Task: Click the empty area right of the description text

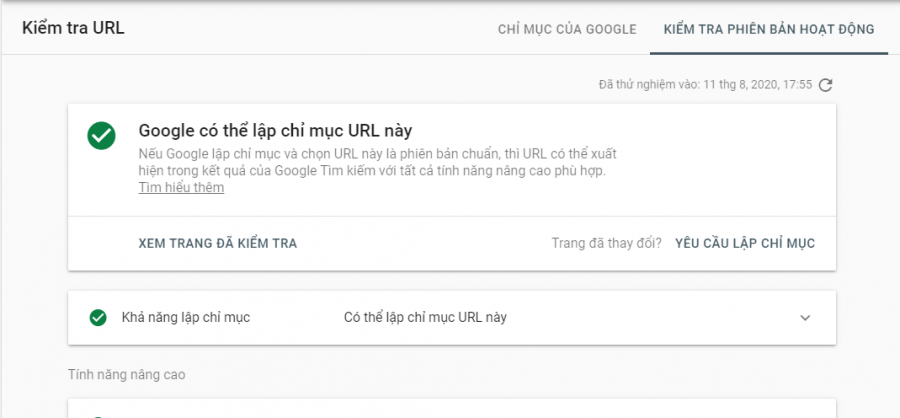Action: [723, 162]
